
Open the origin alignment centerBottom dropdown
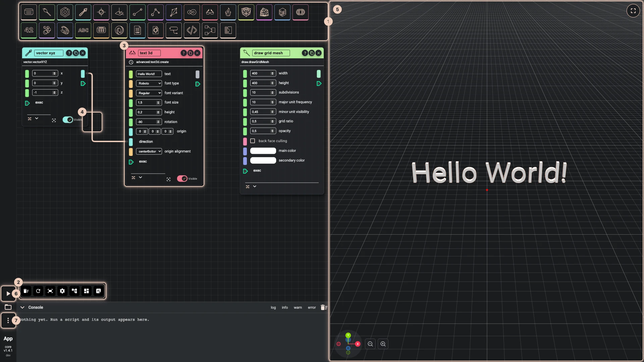(149, 152)
